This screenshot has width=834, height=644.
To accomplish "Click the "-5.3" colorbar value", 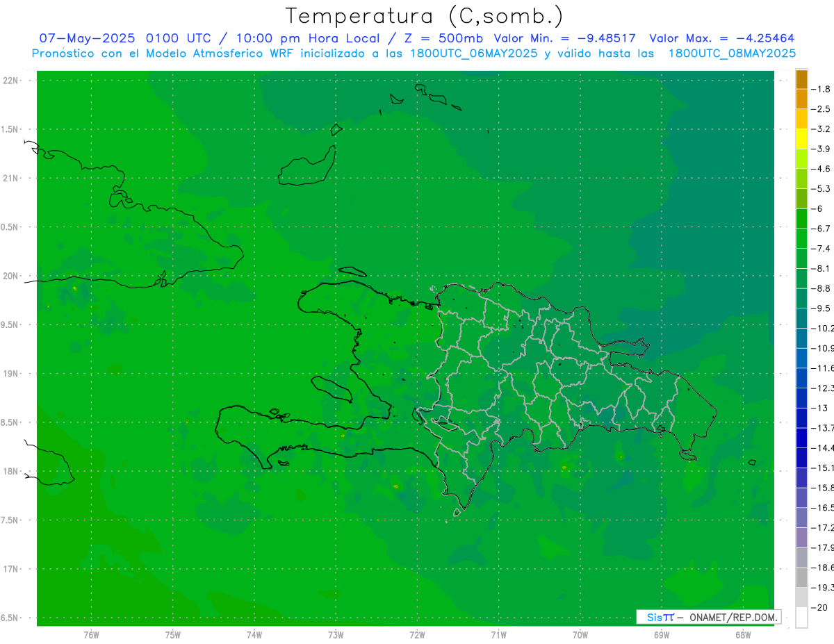I will (x=821, y=189).
